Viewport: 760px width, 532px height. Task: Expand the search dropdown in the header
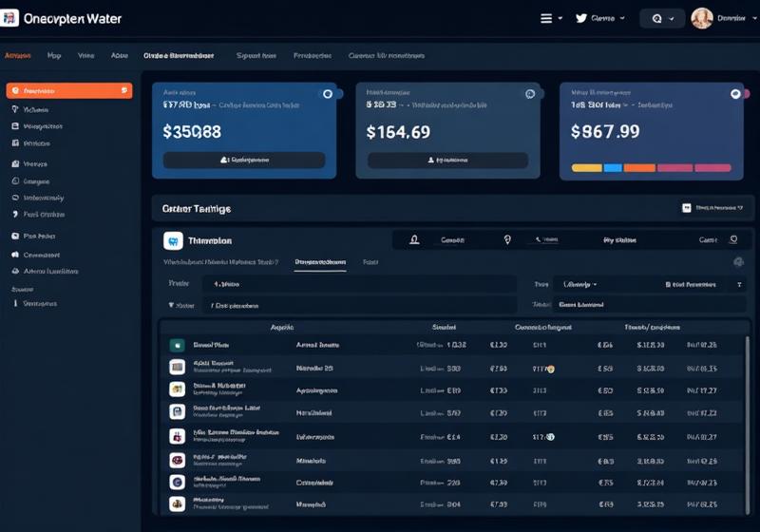tap(662, 18)
